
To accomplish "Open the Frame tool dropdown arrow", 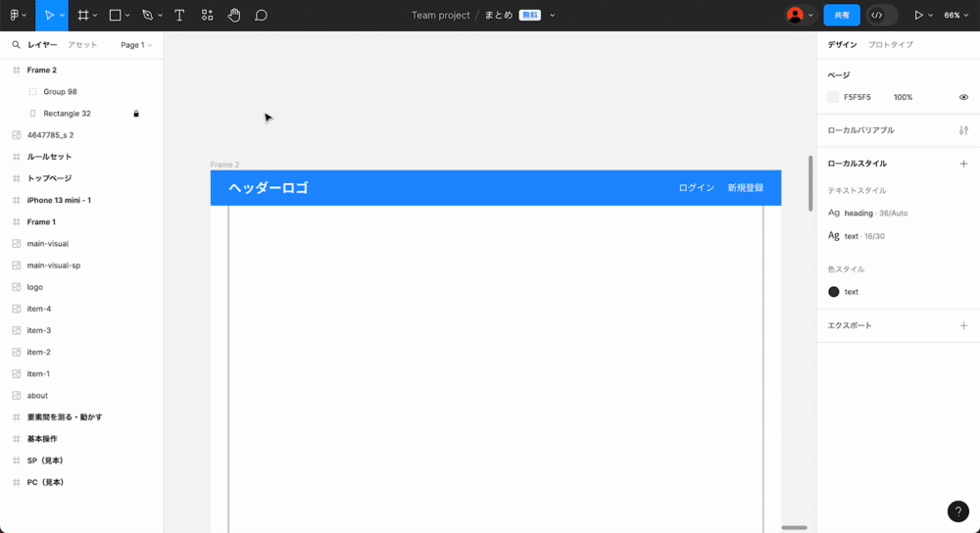I will (x=95, y=16).
